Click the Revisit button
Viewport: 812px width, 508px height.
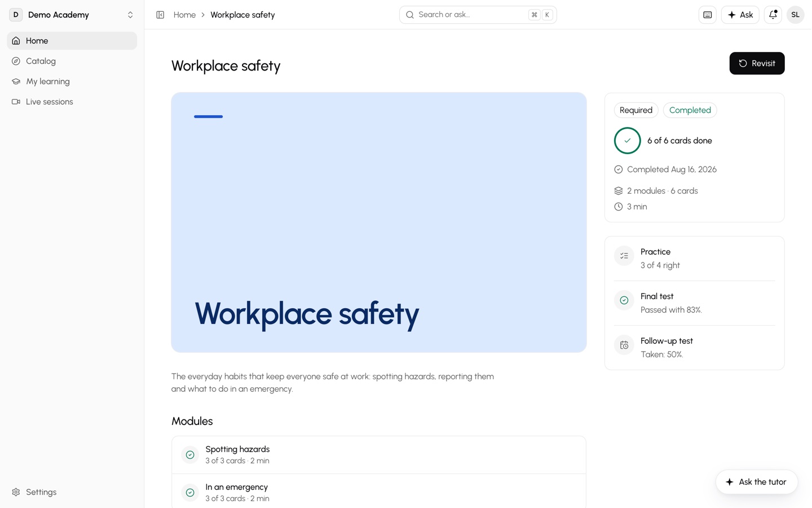(x=757, y=63)
